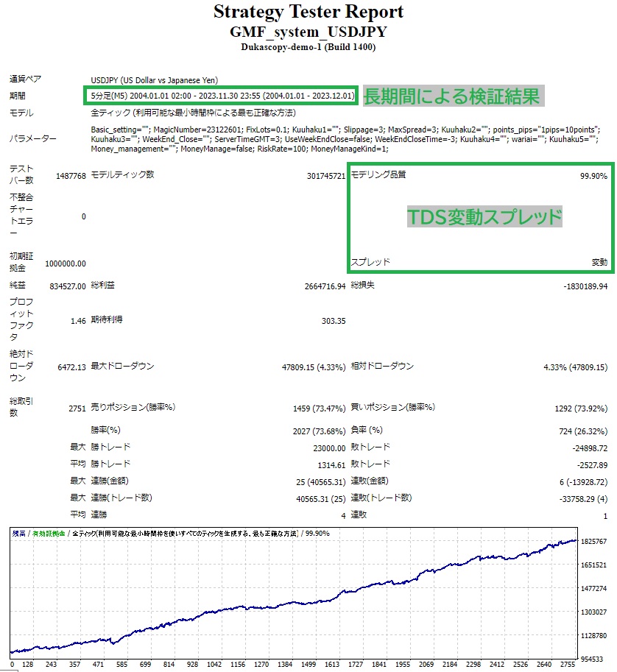
Task: Select the net profit value 834527.00
Action: [68, 286]
